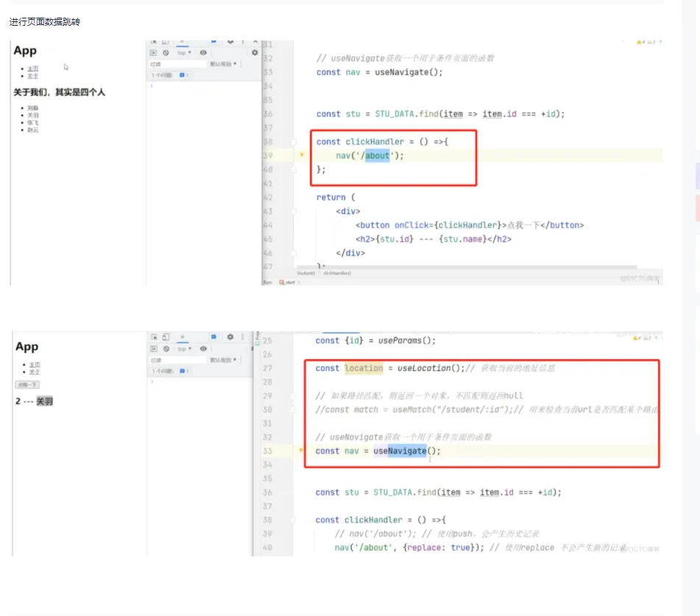The image size is (700, 616).
Task: Click console sidebar toggle in second screenshot
Action: (154, 349)
